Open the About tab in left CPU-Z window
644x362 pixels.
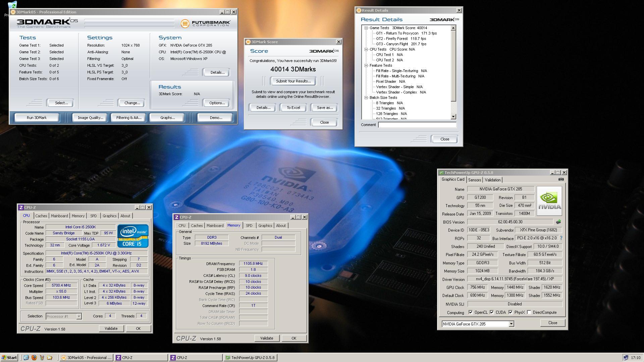click(125, 216)
